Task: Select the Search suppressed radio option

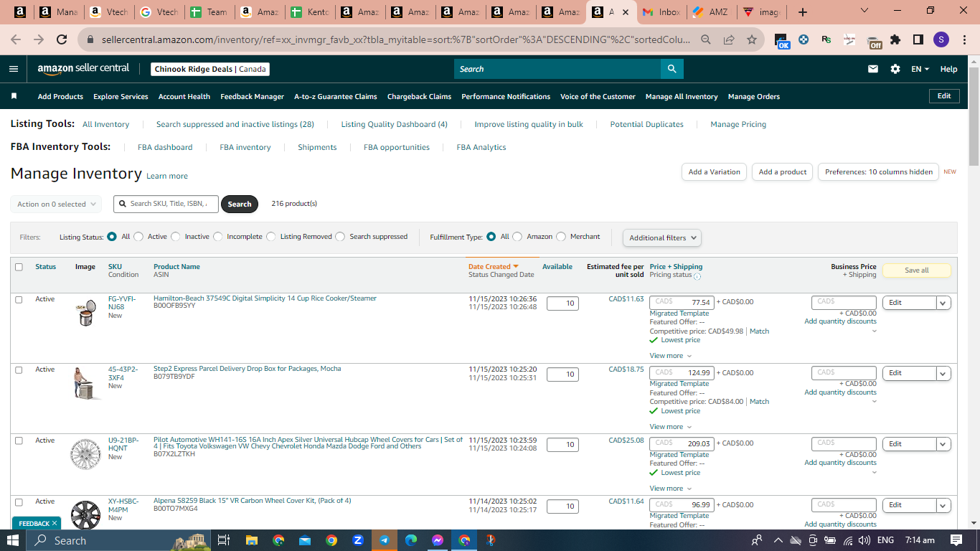Action: click(x=340, y=237)
